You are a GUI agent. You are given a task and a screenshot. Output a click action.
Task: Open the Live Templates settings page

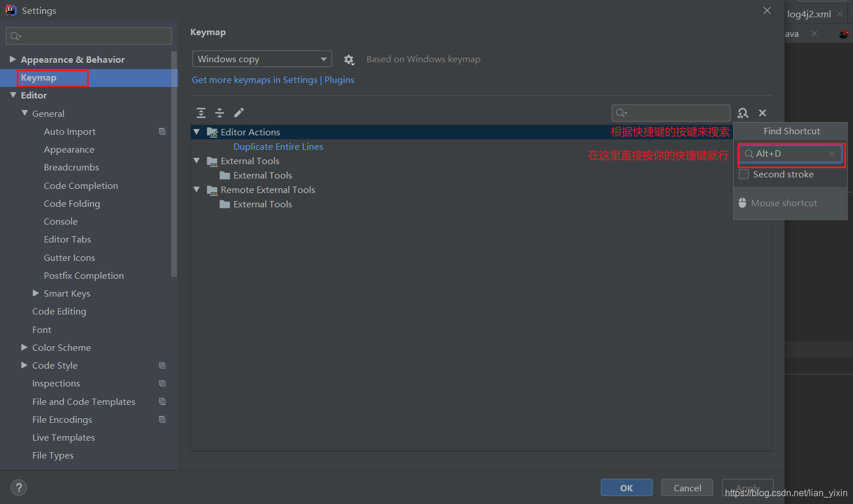coord(63,437)
